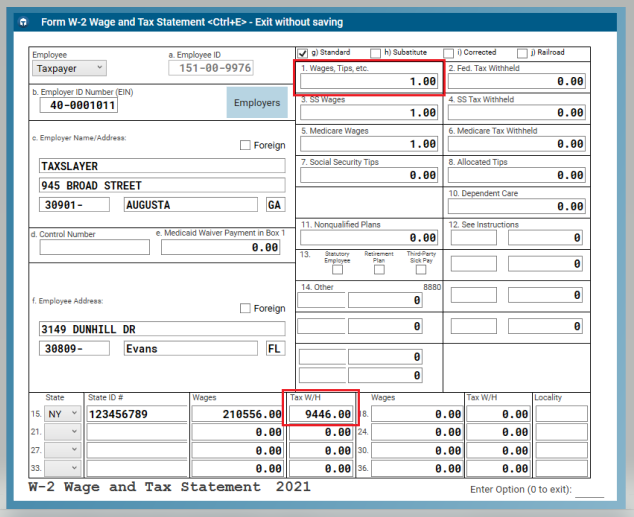The image size is (634, 517).
Task: Click the Dependent Care field
Action: (517, 206)
